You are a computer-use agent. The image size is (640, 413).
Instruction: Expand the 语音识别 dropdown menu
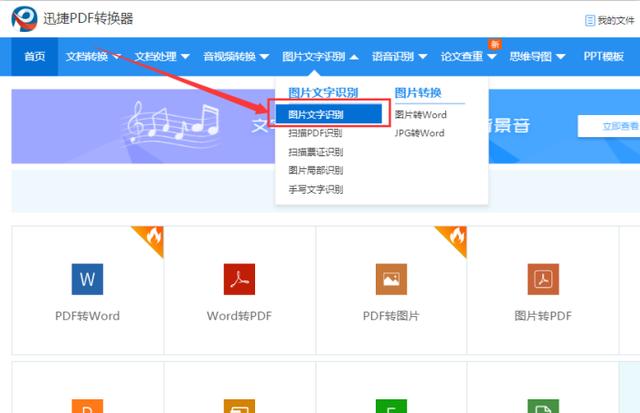pos(399,57)
